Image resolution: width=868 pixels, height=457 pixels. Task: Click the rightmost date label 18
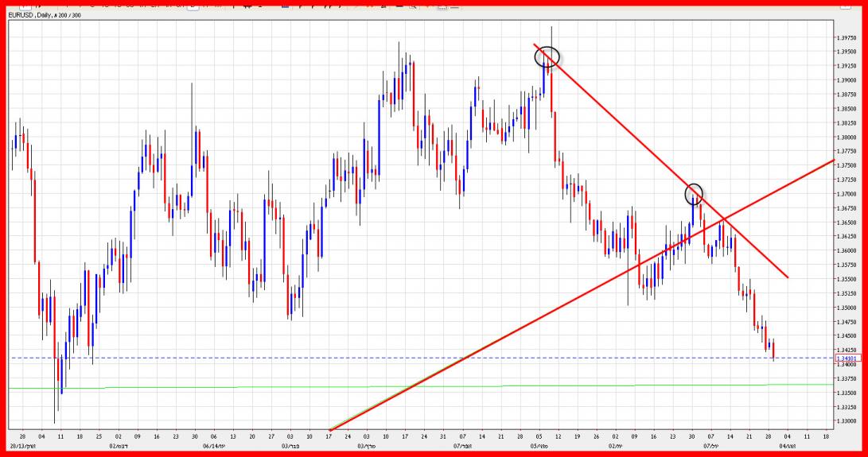(x=825, y=436)
